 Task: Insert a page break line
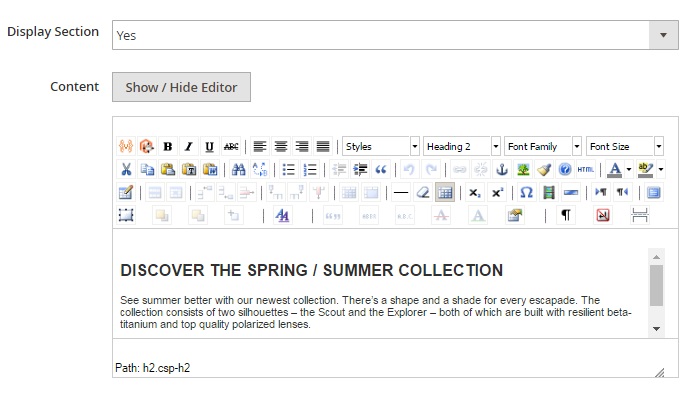pos(571,192)
